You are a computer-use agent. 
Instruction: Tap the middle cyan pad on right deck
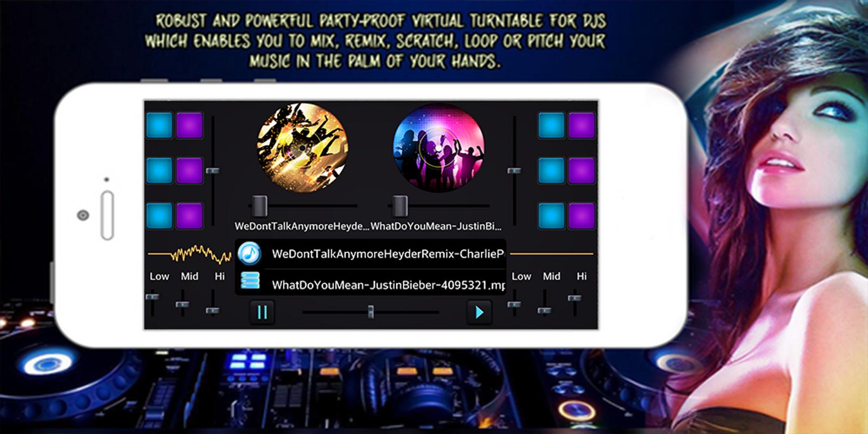(552, 170)
